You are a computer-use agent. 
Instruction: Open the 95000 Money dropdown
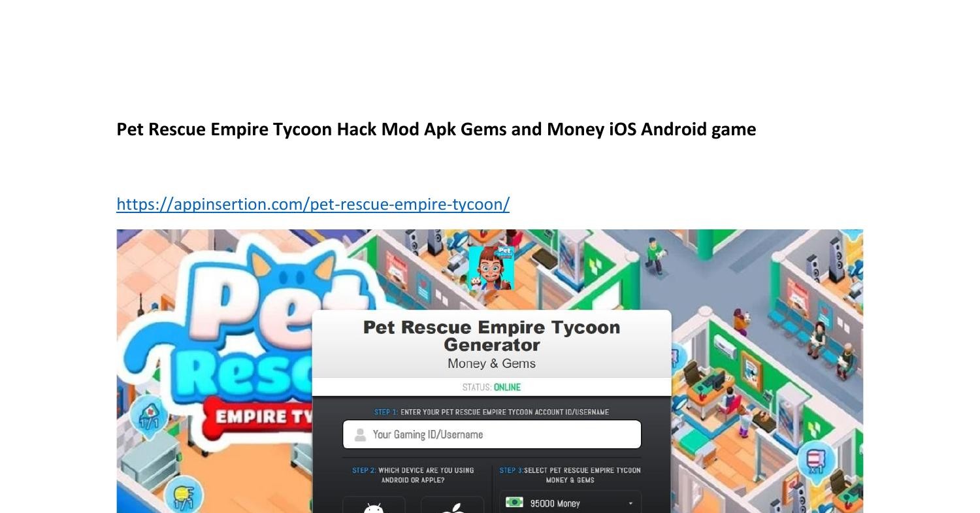point(570,503)
